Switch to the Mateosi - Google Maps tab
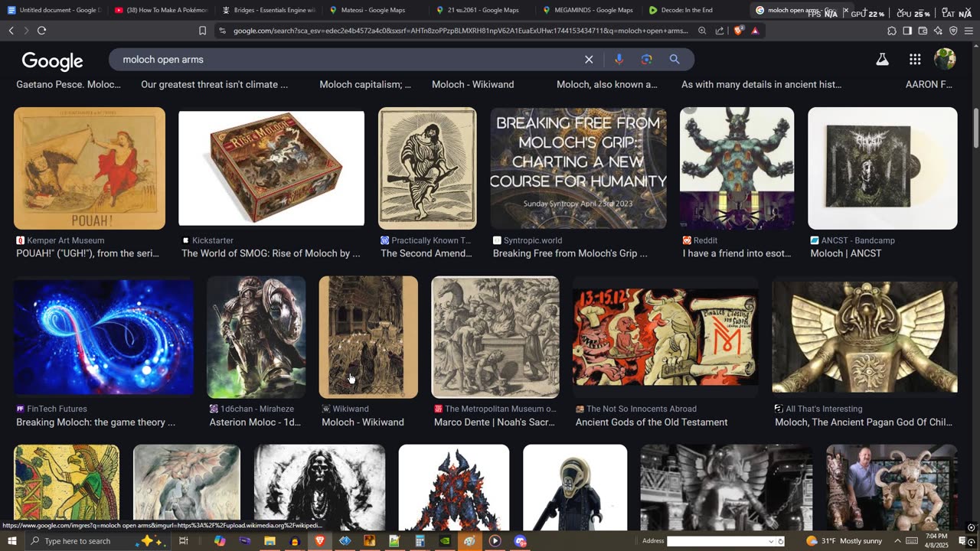 tap(375, 10)
